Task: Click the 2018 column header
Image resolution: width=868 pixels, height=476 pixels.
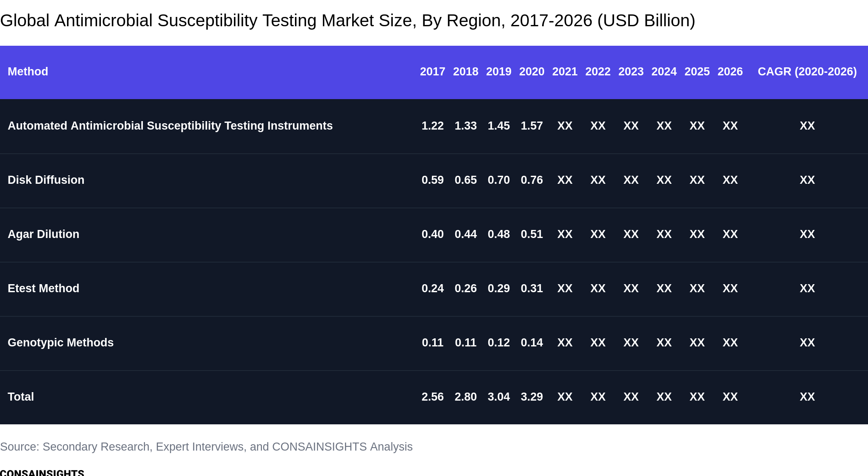Action: click(466, 72)
